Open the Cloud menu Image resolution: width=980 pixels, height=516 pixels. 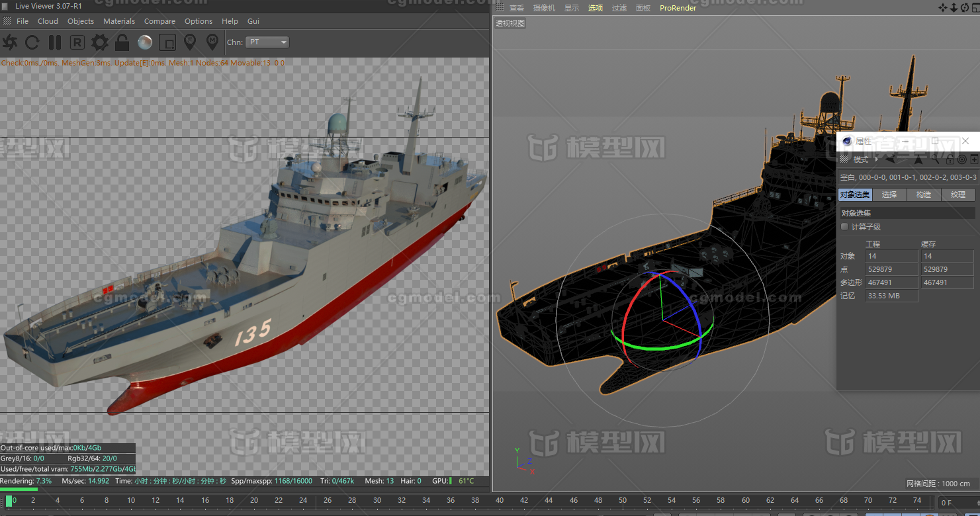tap(48, 21)
